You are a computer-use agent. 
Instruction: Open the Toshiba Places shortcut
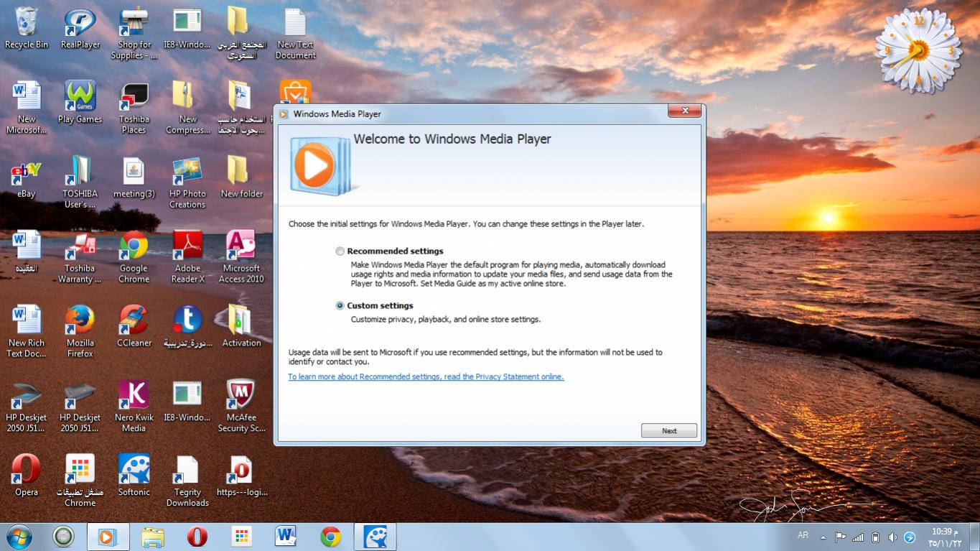134,108
